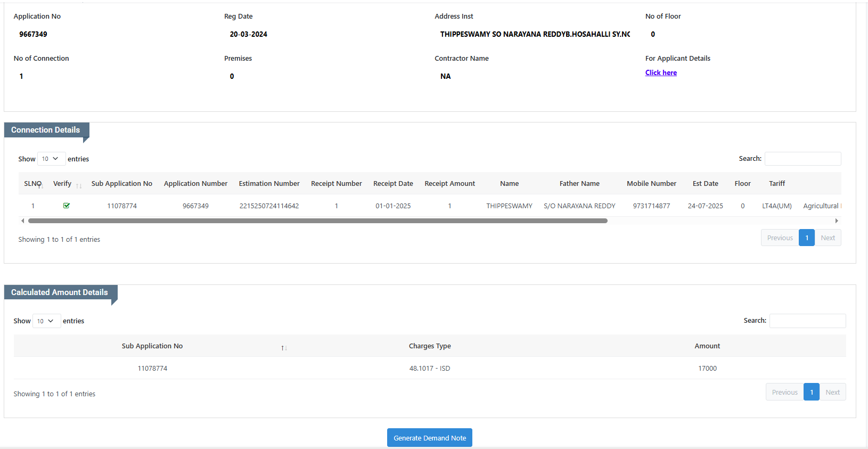Sort by the Receipt Date column header
The image size is (868, 449).
click(x=393, y=184)
